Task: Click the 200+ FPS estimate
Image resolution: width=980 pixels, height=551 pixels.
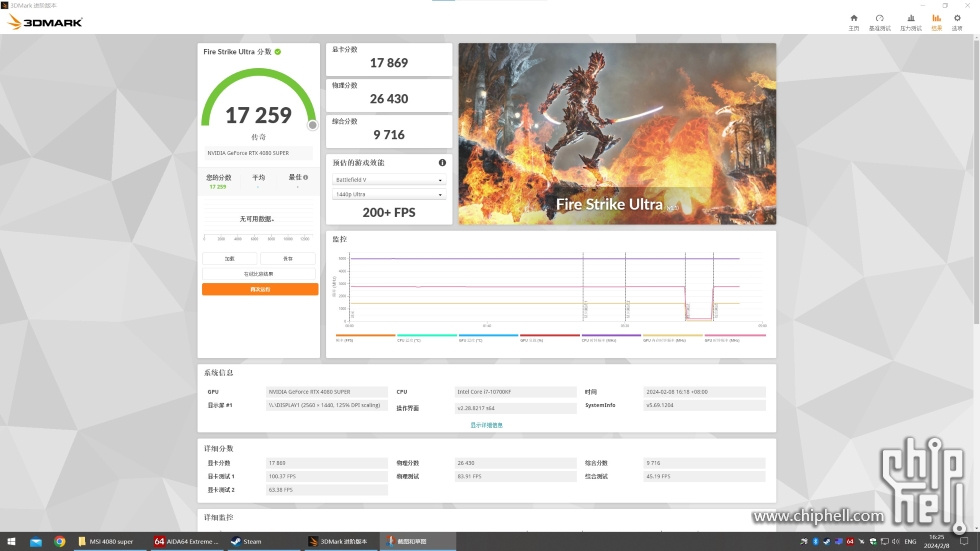Action: (x=389, y=212)
